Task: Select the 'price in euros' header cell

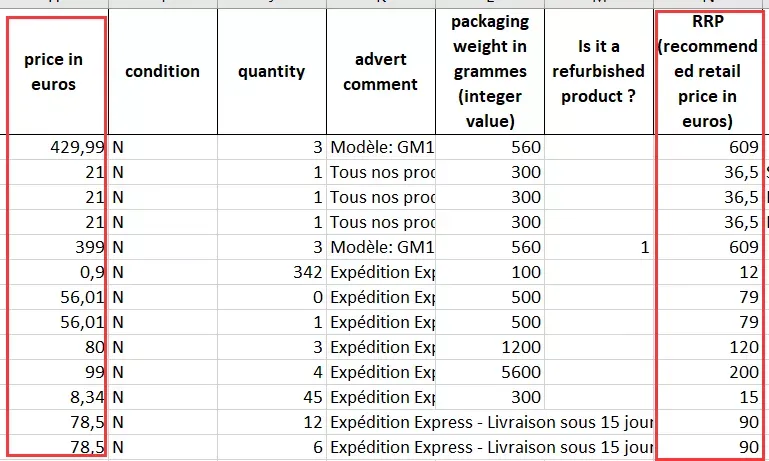Action: tap(54, 72)
